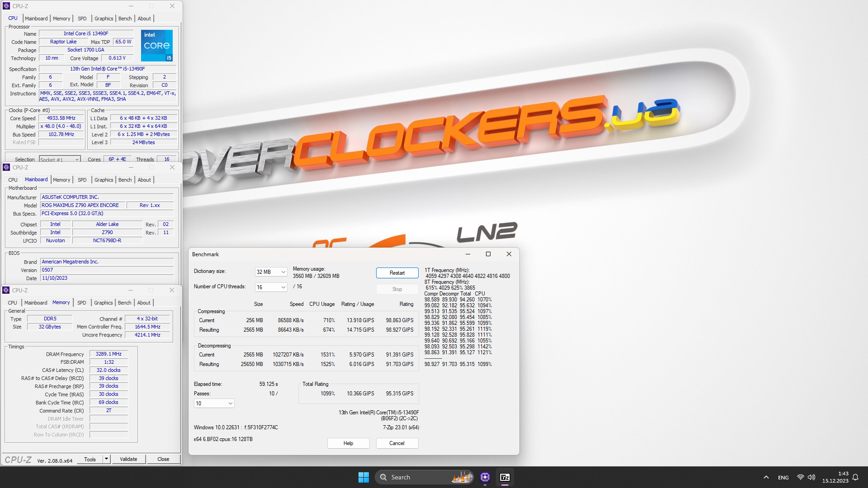Open the notification bell

[856, 477]
